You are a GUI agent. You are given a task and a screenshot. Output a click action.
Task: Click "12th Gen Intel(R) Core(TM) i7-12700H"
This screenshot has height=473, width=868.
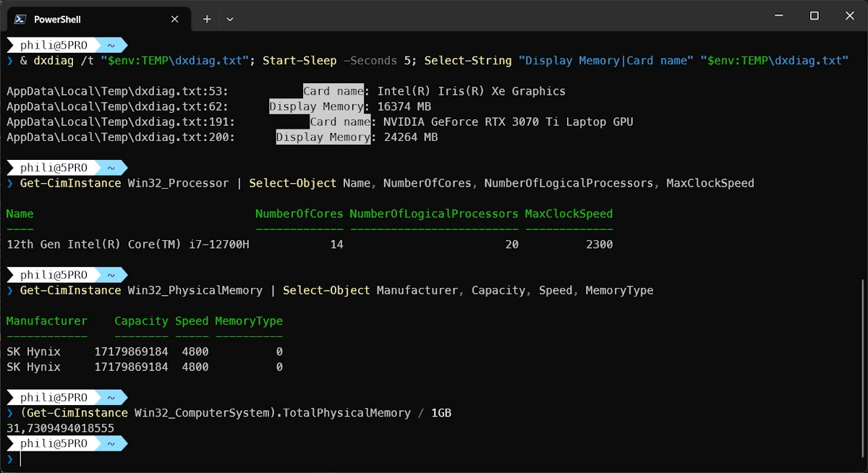point(128,244)
